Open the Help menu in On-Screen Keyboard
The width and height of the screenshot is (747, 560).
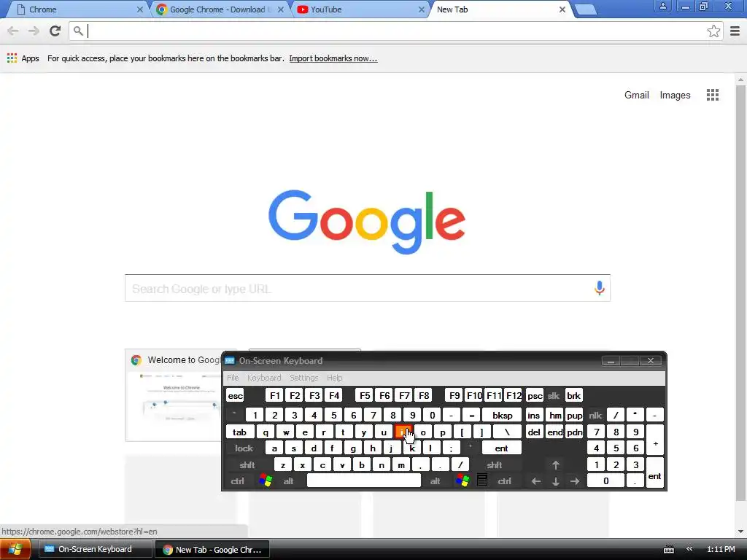coord(334,378)
